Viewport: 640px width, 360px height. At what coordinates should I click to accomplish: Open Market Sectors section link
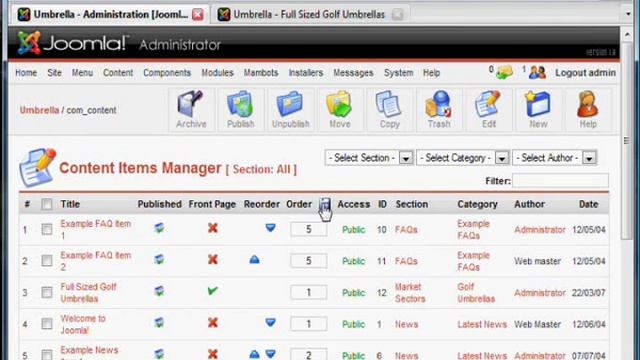(410, 293)
